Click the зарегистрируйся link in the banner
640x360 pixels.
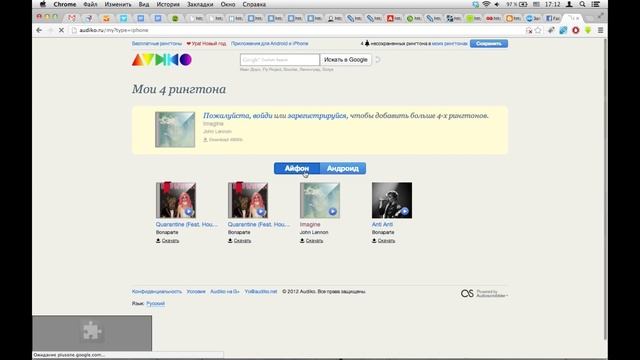[x=317, y=116]
